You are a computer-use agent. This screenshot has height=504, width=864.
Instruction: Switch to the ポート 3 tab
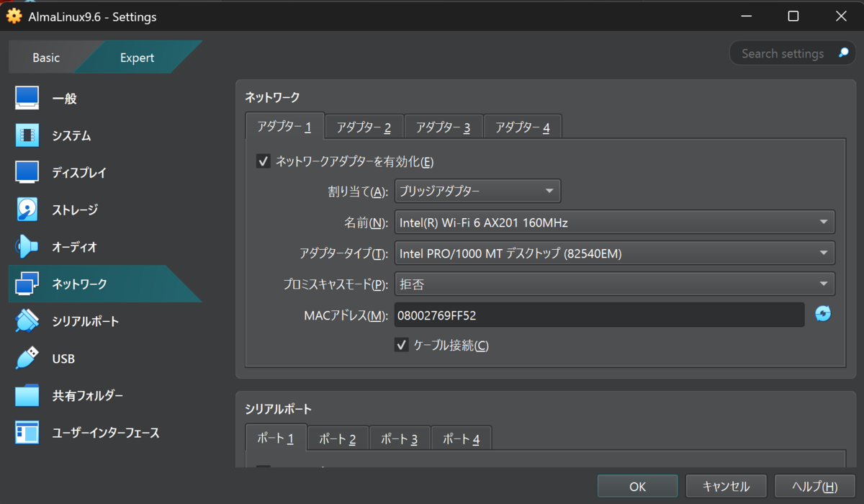click(x=400, y=438)
